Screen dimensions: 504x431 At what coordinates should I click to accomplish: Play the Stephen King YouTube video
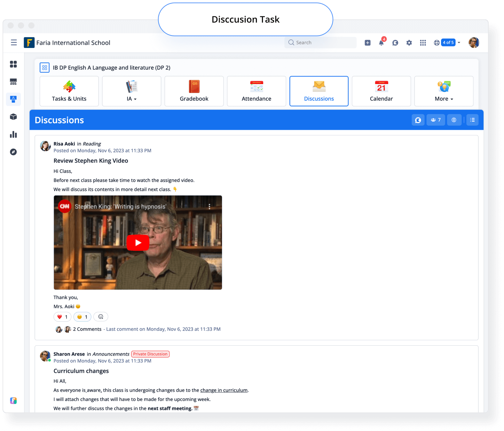point(138,243)
